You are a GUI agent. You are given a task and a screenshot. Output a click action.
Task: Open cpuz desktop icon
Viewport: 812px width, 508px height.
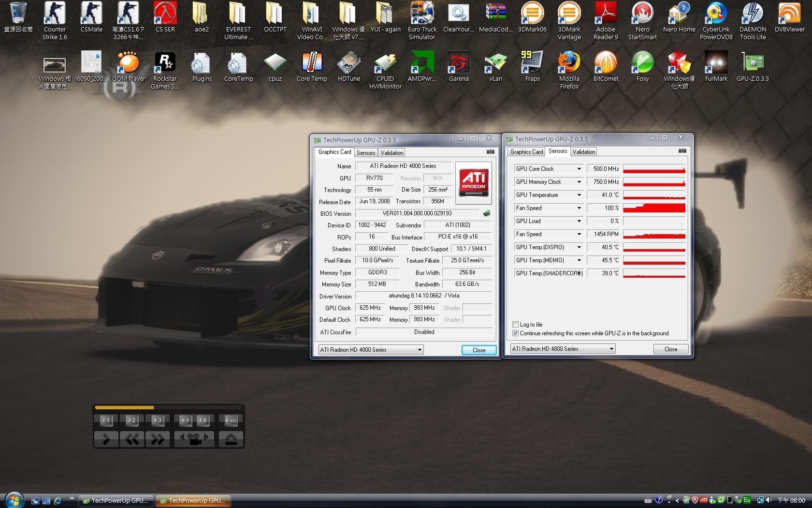coord(275,66)
